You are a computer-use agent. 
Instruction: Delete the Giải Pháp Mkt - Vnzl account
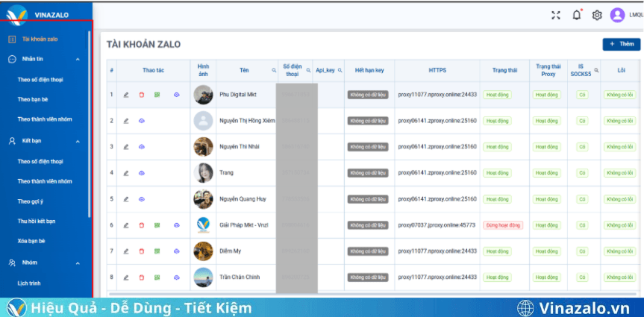tap(142, 225)
